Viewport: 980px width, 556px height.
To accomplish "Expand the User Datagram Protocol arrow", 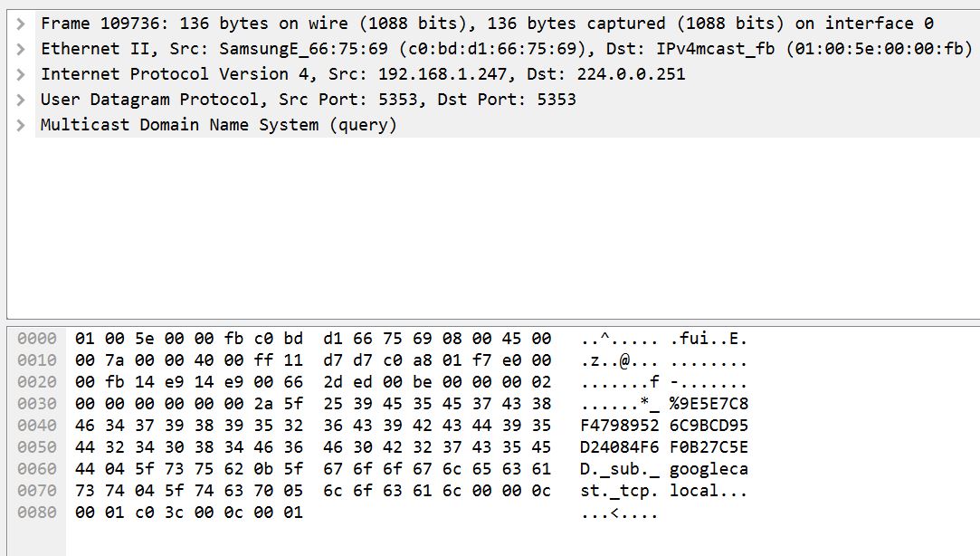I will click(21, 100).
